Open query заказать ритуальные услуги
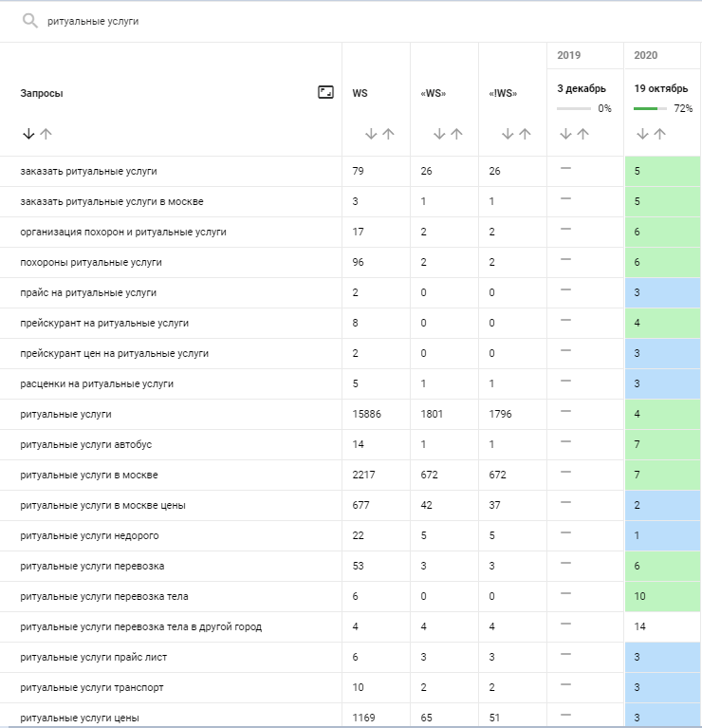702x728 pixels. click(x=88, y=172)
